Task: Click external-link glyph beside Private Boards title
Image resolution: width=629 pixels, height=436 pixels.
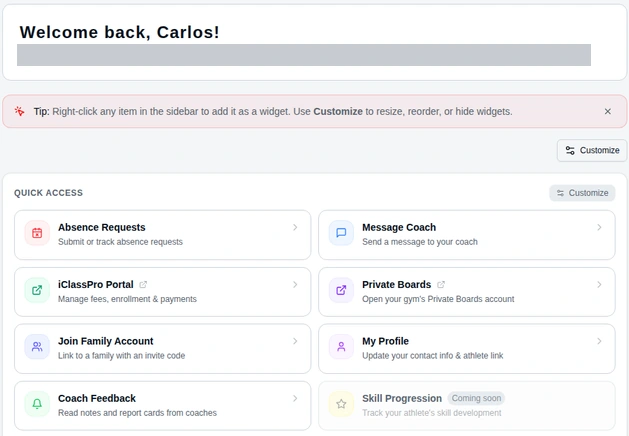Action: [x=441, y=284]
